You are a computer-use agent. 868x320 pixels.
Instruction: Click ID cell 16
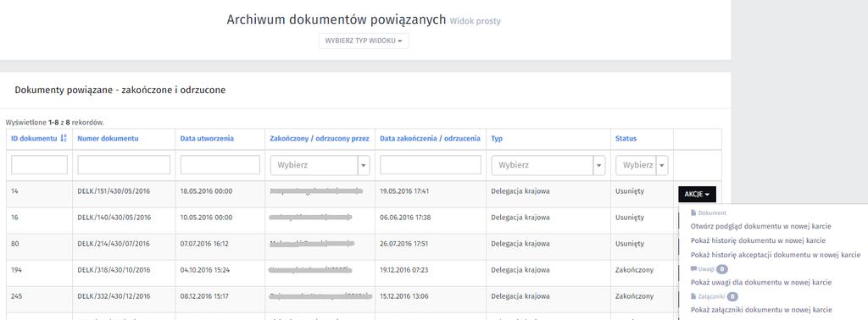point(15,218)
